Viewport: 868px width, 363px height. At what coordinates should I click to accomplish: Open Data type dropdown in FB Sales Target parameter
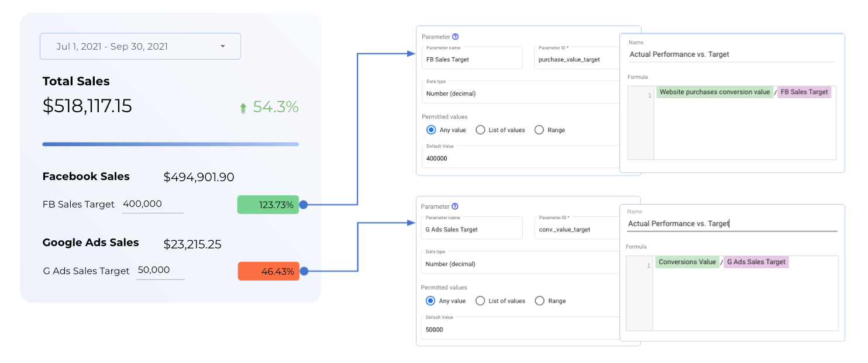521,92
